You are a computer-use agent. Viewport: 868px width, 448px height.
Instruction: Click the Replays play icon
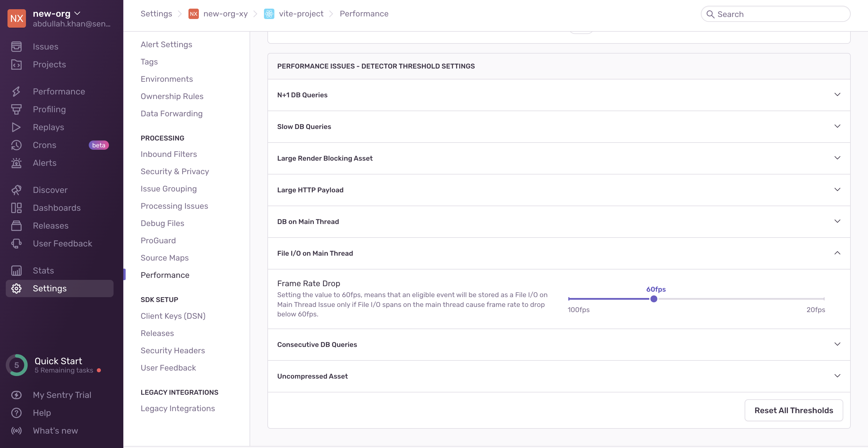(16, 127)
